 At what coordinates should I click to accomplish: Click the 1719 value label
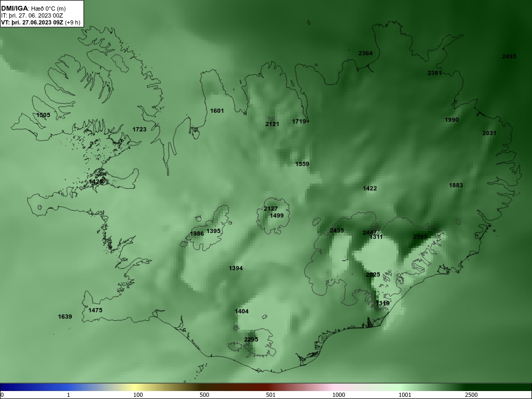299,121
